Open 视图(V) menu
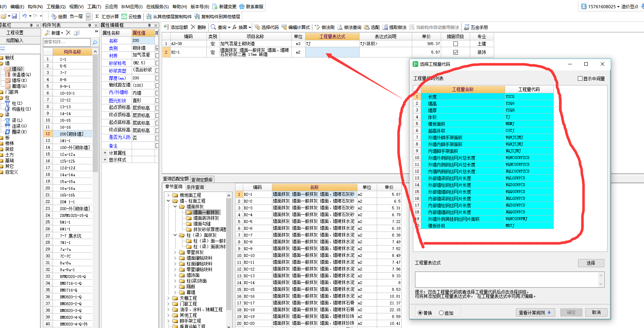The height and width of the screenshot is (328, 644). click(76, 6)
